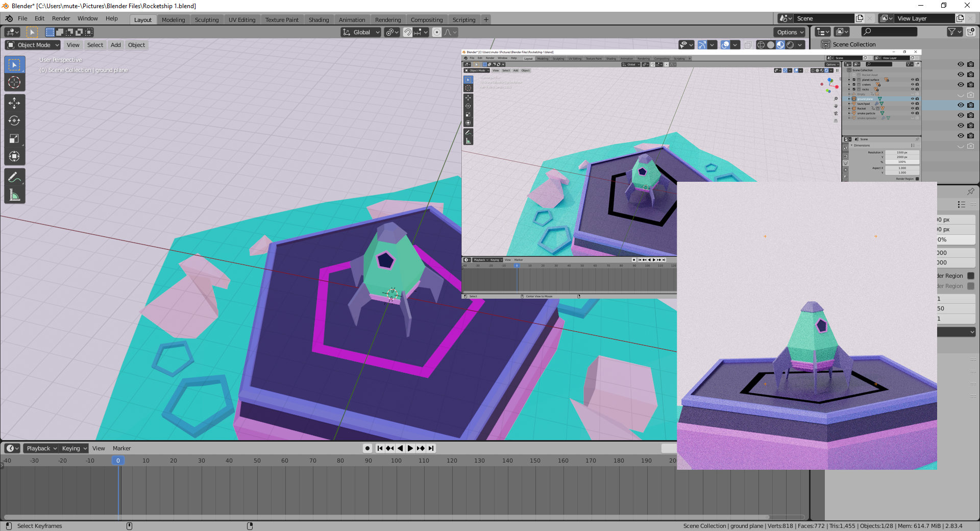This screenshot has height=531, width=980.
Task: Open the Playback dropdown in the timeline
Action: [x=41, y=448]
